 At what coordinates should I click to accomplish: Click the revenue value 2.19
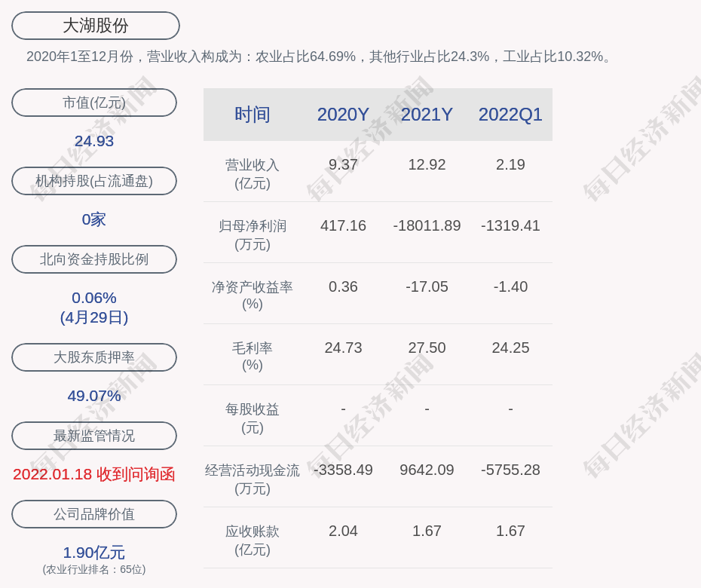coord(510,164)
